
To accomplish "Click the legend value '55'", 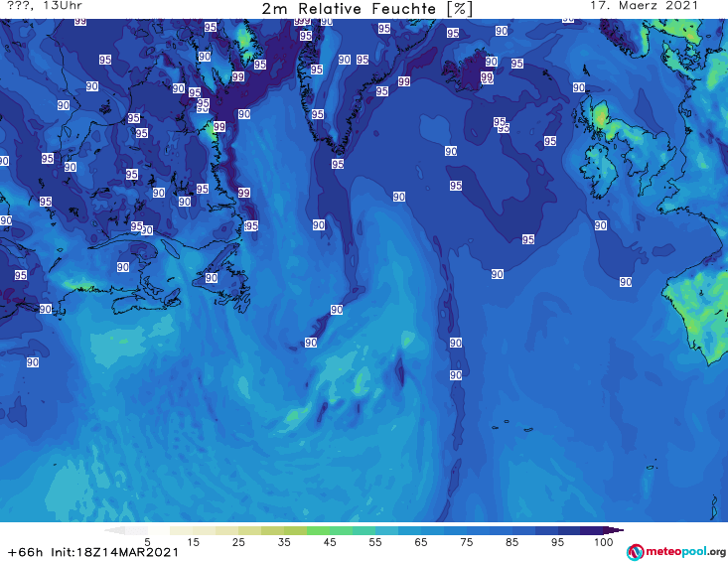I will [375, 542].
